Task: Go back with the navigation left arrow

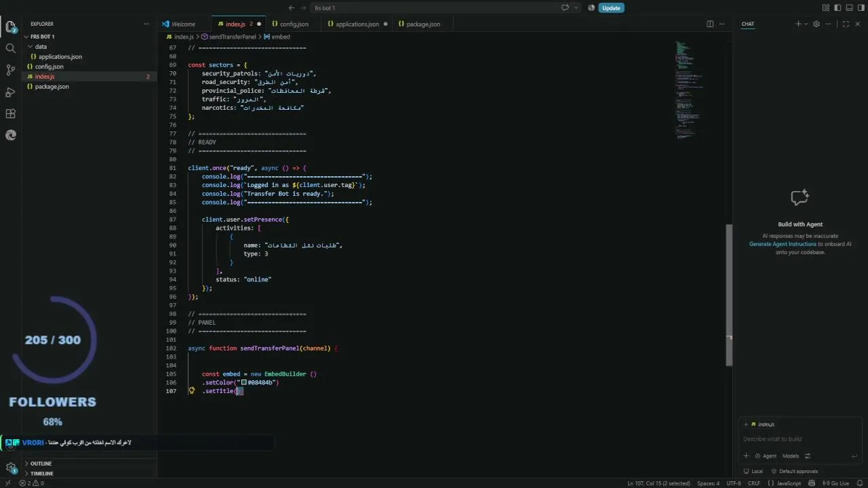Action: tap(292, 7)
